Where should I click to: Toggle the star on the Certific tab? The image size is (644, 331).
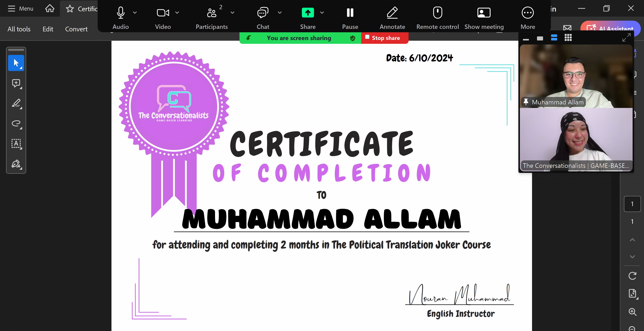pos(70,9)
